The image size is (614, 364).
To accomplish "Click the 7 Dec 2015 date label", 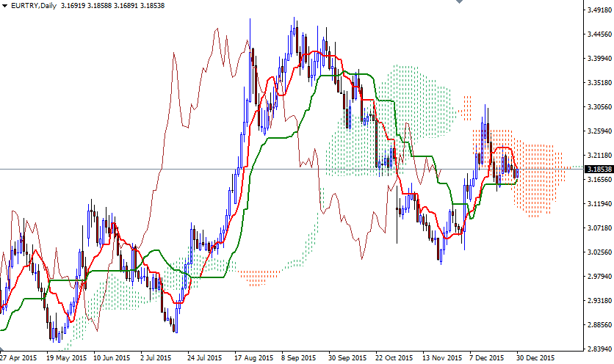I will (x=487, y=357).
